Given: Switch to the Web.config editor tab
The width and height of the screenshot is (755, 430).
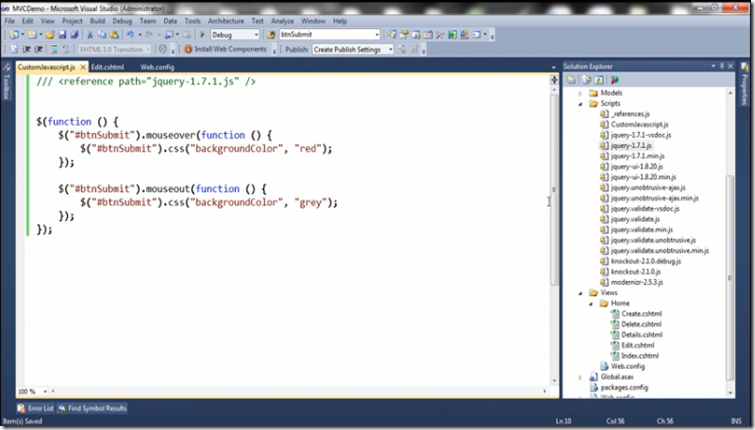Looking at the screenshot, I should point(157,67).
